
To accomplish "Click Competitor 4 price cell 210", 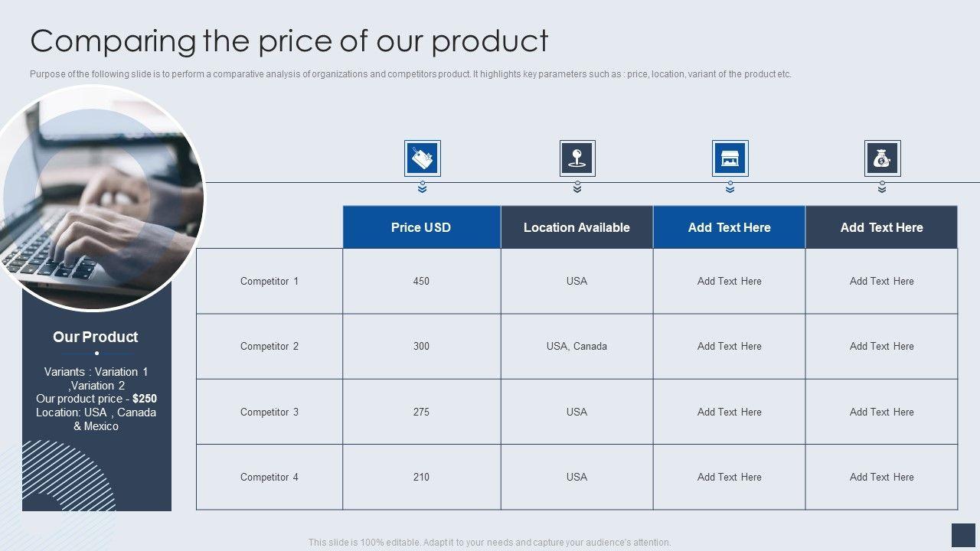I will pyautogui.click(x=421, y=477).
